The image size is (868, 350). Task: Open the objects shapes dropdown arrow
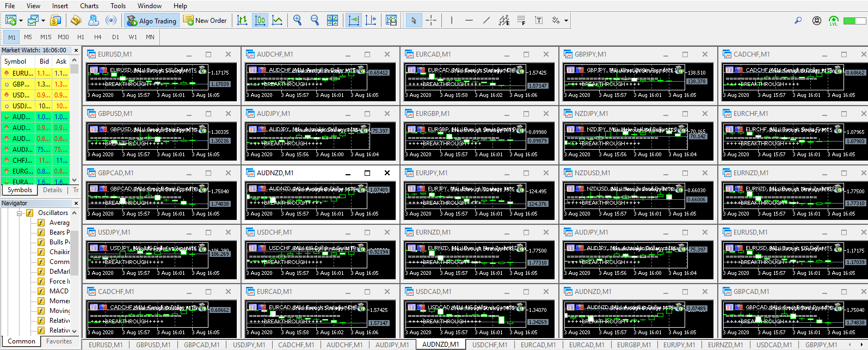click(567, 21)
